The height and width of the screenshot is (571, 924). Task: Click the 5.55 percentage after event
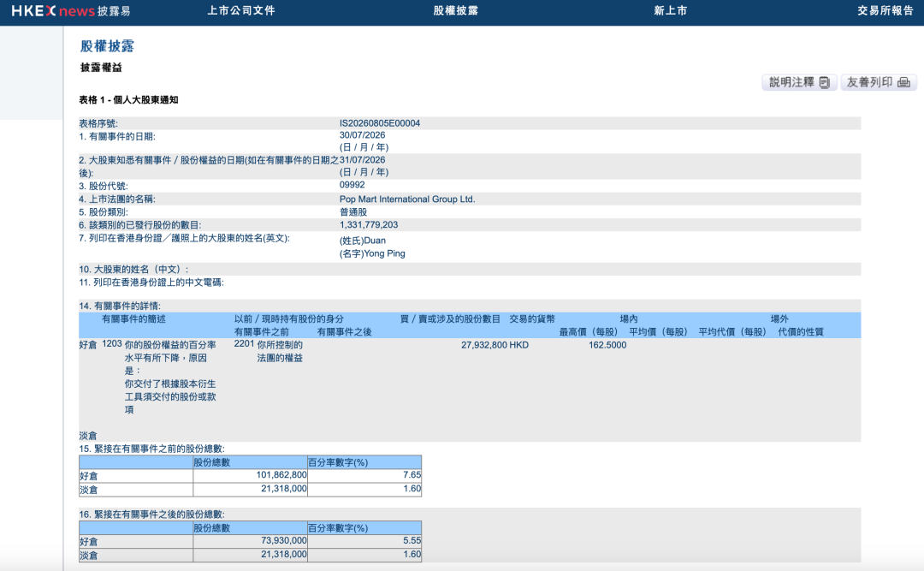(x=412, y=540)
